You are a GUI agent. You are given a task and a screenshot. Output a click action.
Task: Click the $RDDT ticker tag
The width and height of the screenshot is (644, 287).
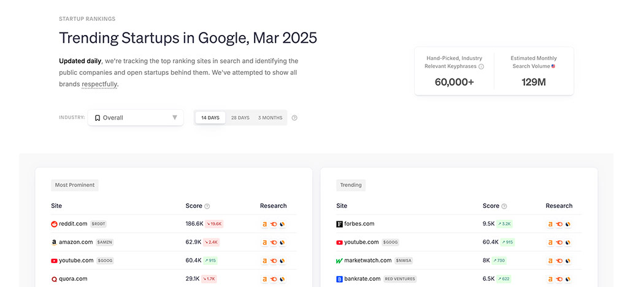[99, 224]
